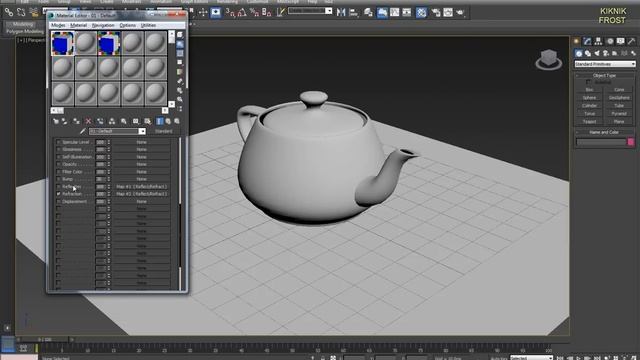Click Assign Material to Selection icon
640x360 pixels.
click(76, 121)
